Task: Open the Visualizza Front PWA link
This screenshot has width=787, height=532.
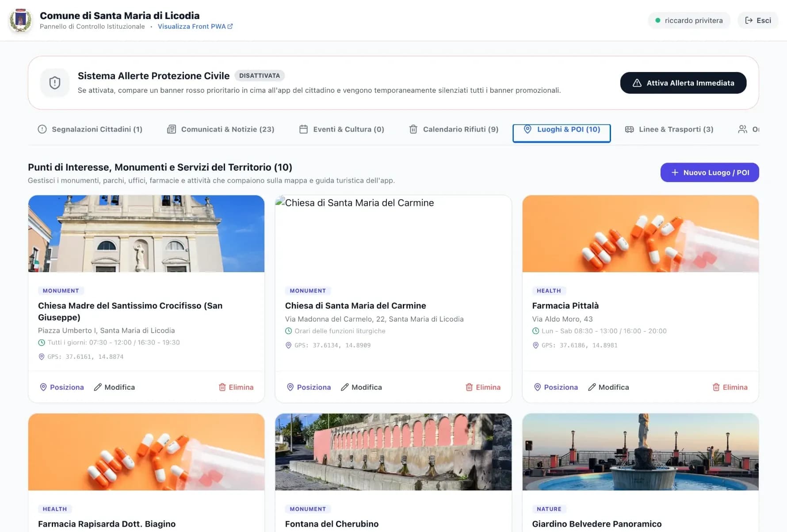Action: pos(195,27)
